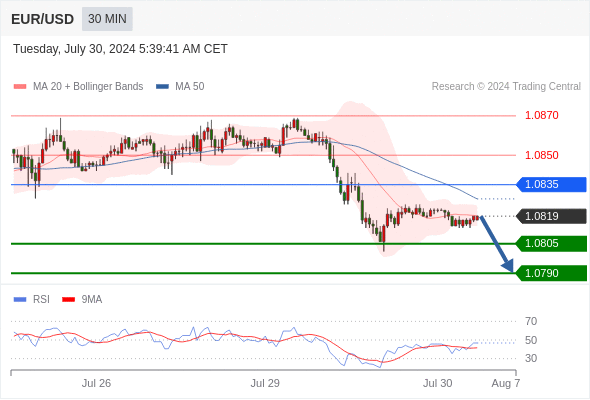Click the MA 20 + Bollinger Bands legend swatch

20,87
